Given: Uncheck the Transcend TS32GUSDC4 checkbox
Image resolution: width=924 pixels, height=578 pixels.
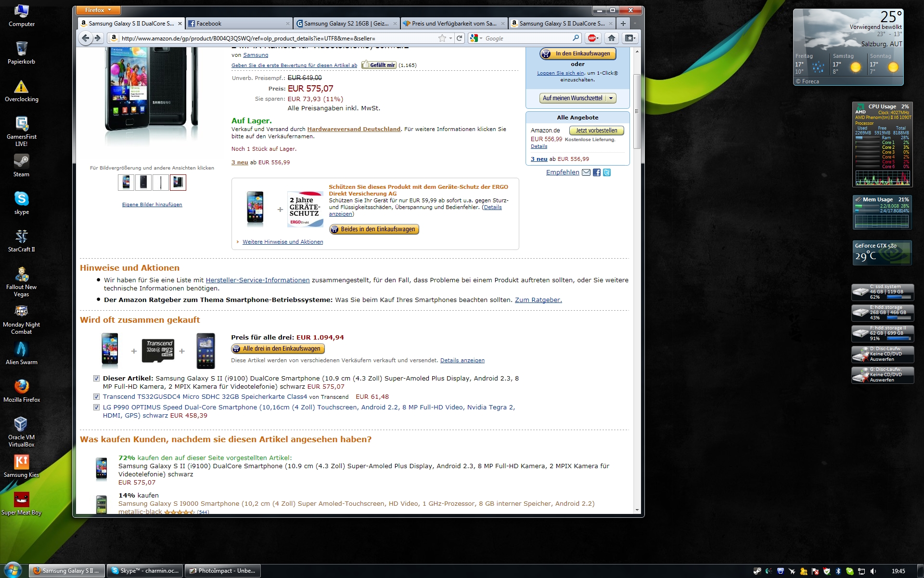Looking at the screenshot, I should pos(96,397).
